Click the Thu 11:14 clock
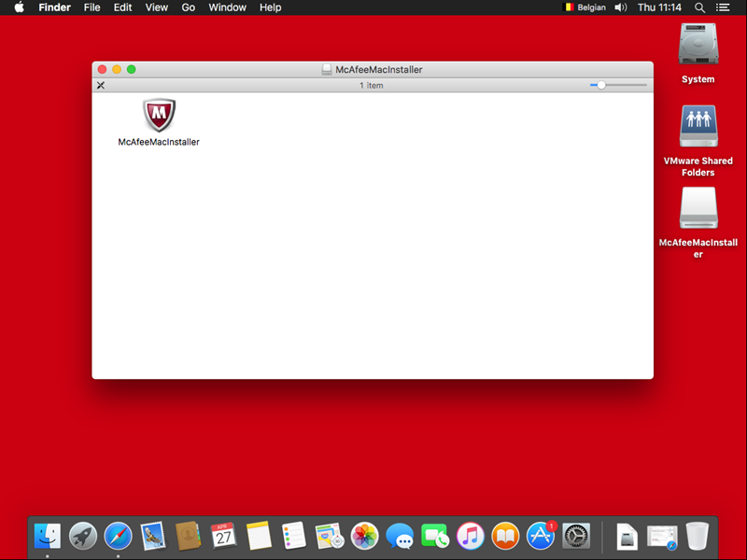Viewport: 747px width, 560px height. click(x=659, y=7)
